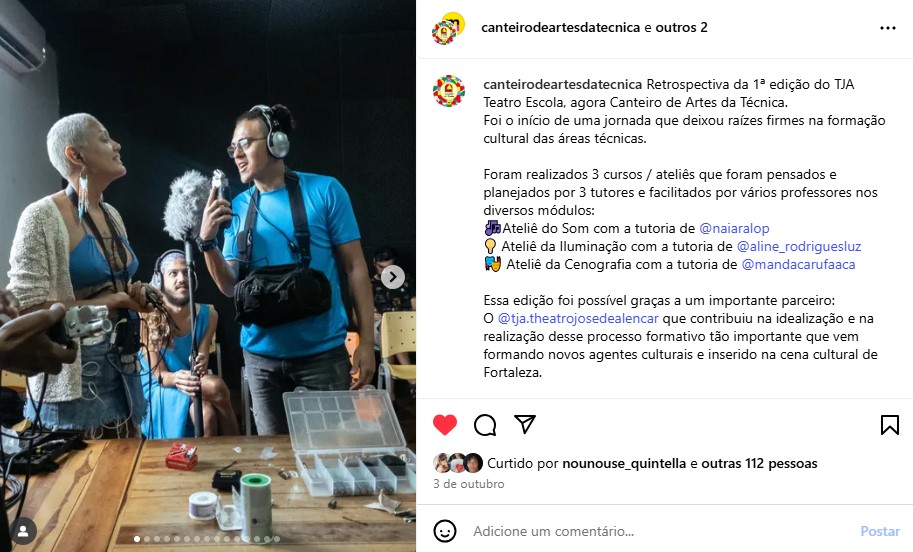Open the three-dot more options menu
The image size is (913, 552).
pyautogui.click(x=887, y=28)
